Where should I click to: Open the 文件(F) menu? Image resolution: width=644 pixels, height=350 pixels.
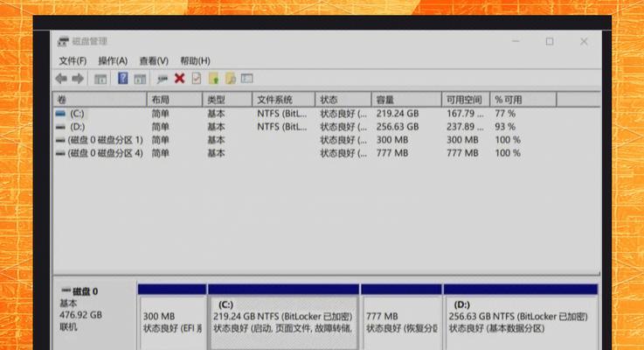[x=73, y=61]
